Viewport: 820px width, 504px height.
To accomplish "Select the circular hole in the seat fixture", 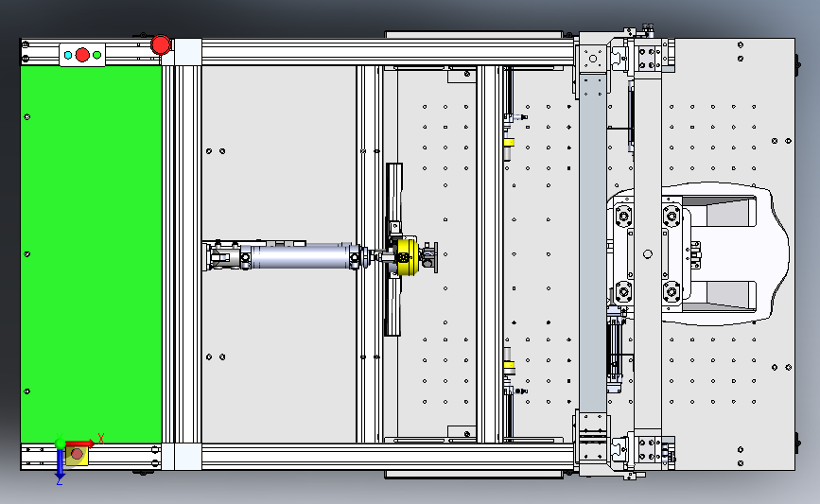I will pyautogui.click(x=648, y=254).
